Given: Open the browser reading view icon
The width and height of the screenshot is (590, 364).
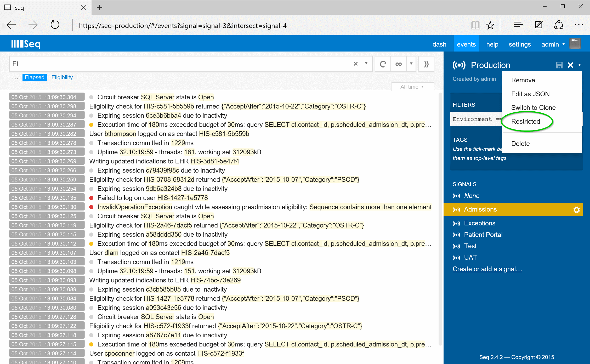Looking at the screenshot, I should click(x=475, y=25).
